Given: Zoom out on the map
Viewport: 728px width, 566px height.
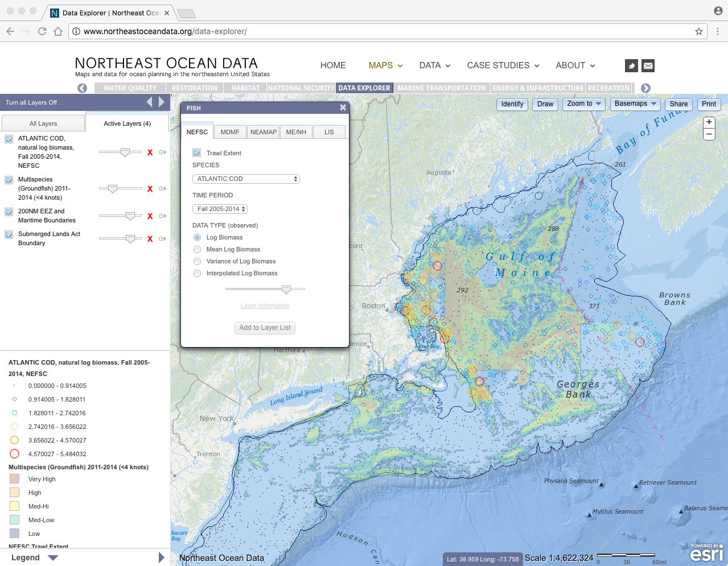Looking at the screenshot, I should point(709,134).
